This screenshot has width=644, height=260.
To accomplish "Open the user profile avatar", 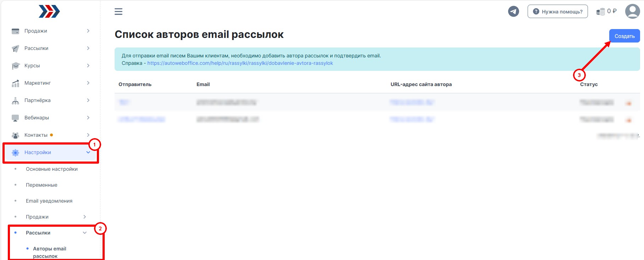I will click(x=632, y=11).
